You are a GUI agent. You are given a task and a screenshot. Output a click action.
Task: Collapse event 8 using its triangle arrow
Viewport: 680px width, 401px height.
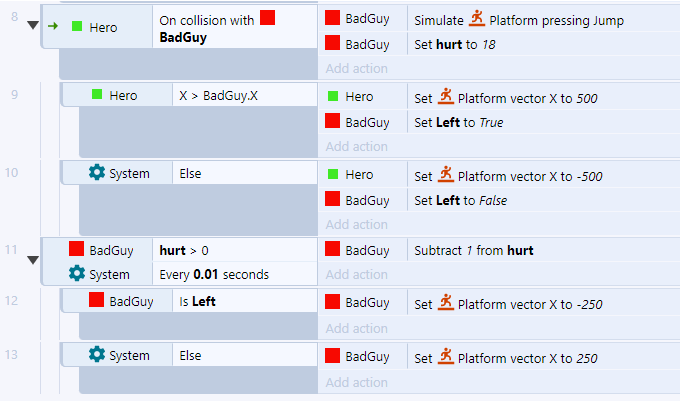(x=33, y=25)
